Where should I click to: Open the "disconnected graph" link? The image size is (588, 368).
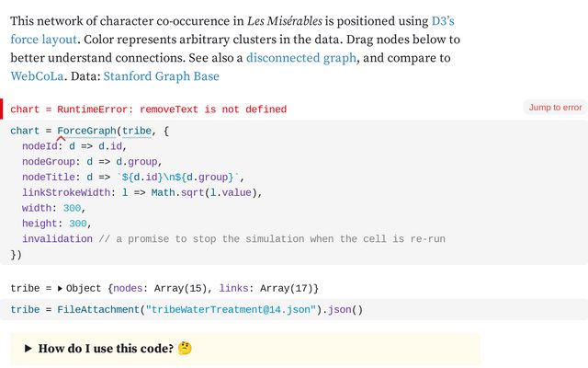[x=301, y=58]
